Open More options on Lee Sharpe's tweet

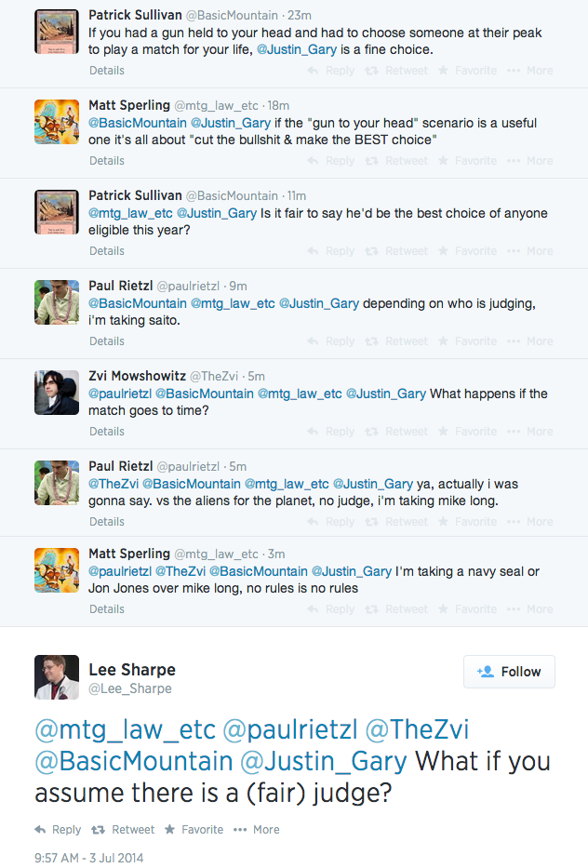(x=256, y=829)
